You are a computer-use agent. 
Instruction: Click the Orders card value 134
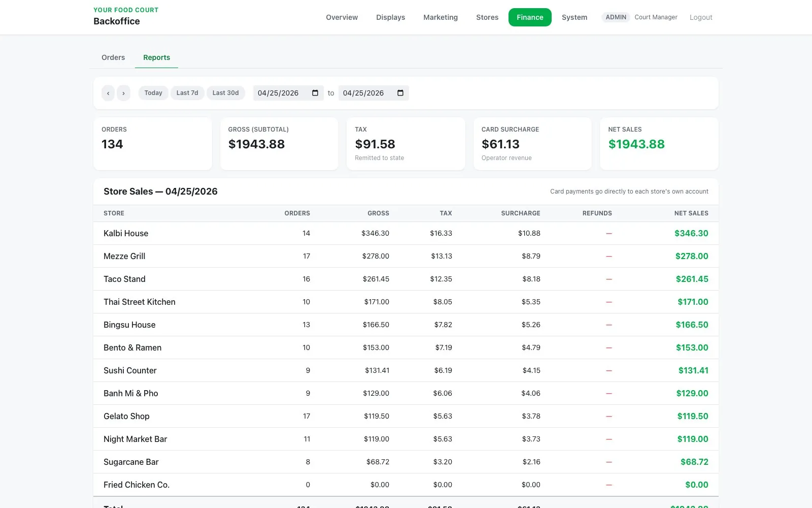pos(112,144)
